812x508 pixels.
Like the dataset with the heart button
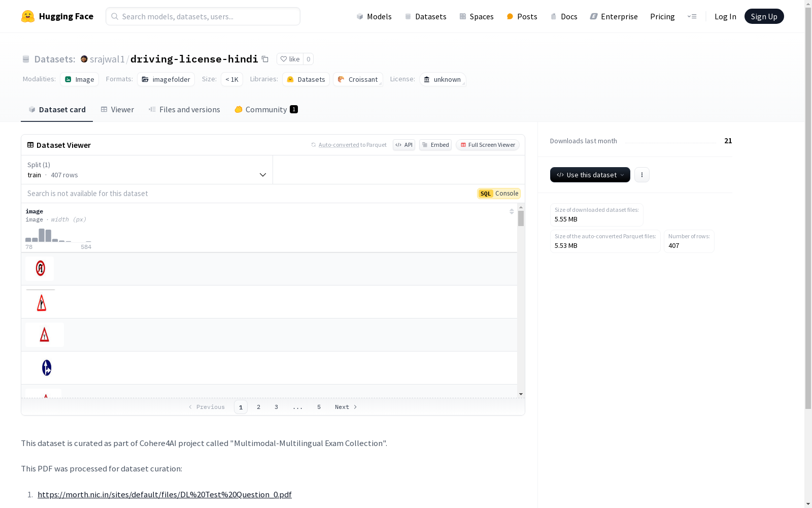pos(290,59)
